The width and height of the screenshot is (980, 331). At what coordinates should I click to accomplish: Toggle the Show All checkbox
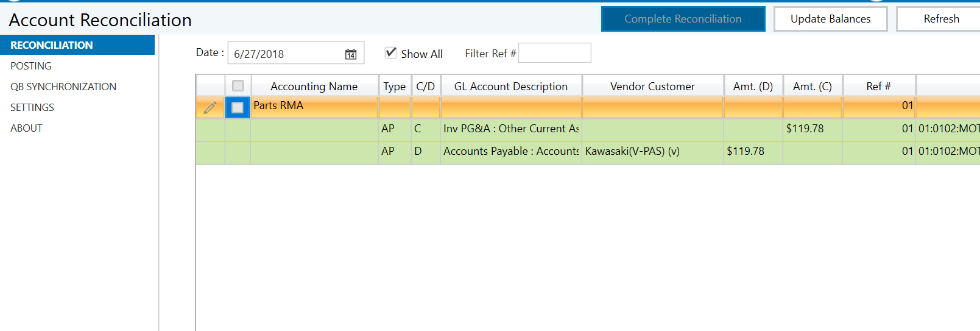(391, 52)
